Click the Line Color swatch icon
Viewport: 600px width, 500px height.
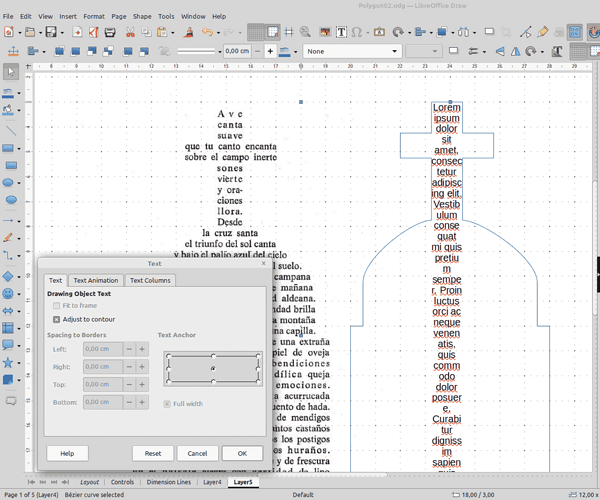pos(284,51)
